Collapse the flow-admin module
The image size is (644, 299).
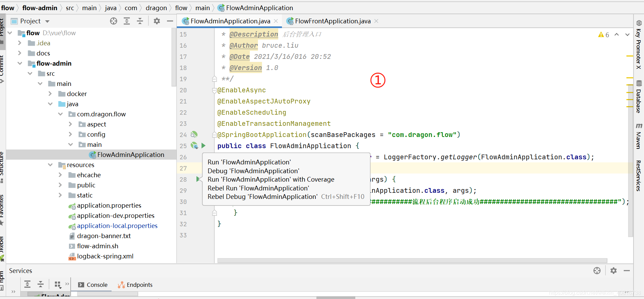(20, 63)
